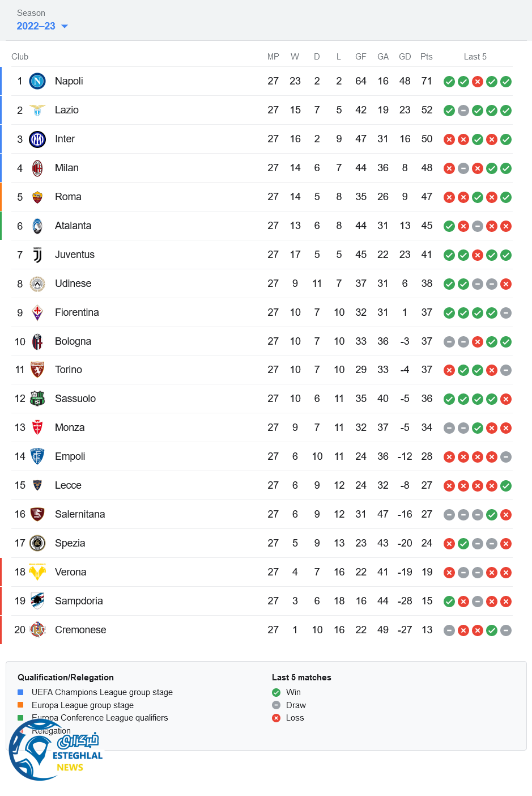The width and height of the screenshot is (532, 796).
Task: Open the Atalanta team link
Action: coord(73,226)
